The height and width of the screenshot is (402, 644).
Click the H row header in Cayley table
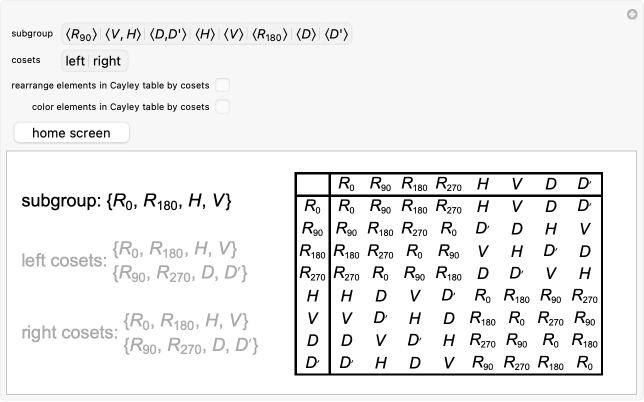click(x=312, y=296)
